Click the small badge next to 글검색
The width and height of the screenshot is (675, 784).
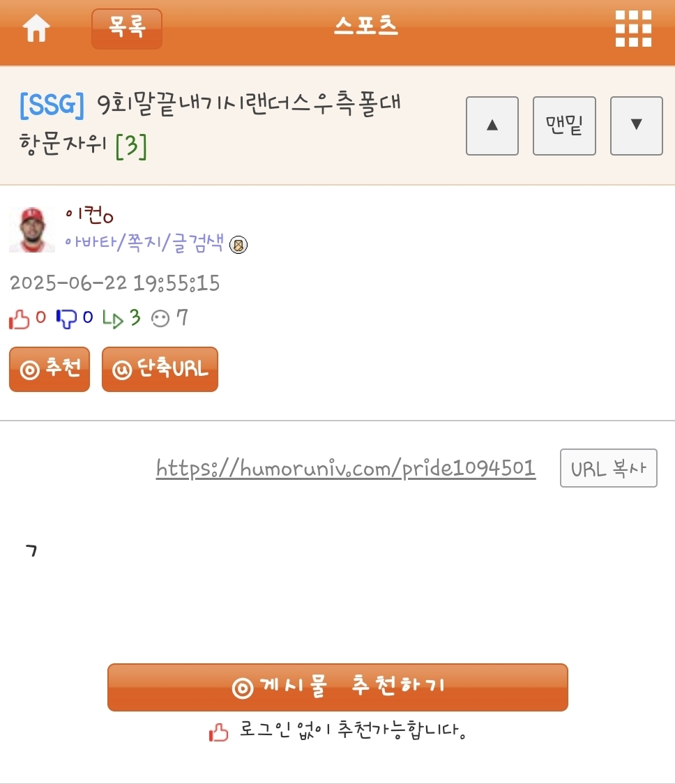click(x=238, y=245)
